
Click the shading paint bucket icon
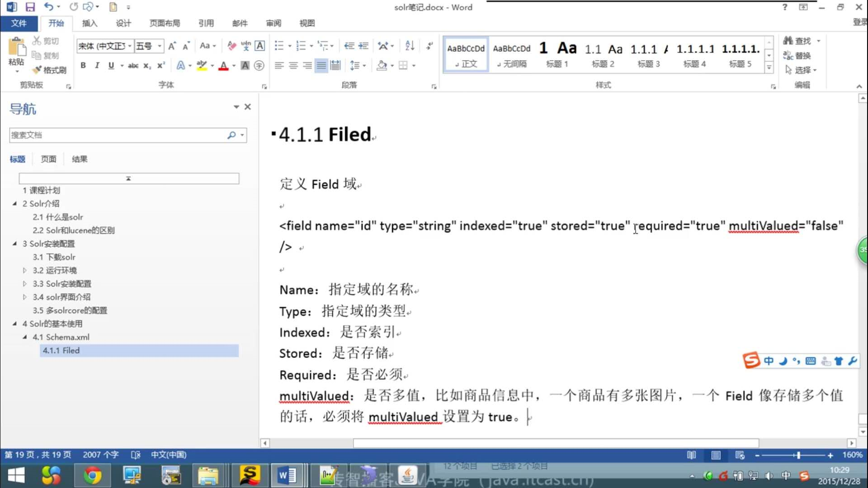pos(382,66)
